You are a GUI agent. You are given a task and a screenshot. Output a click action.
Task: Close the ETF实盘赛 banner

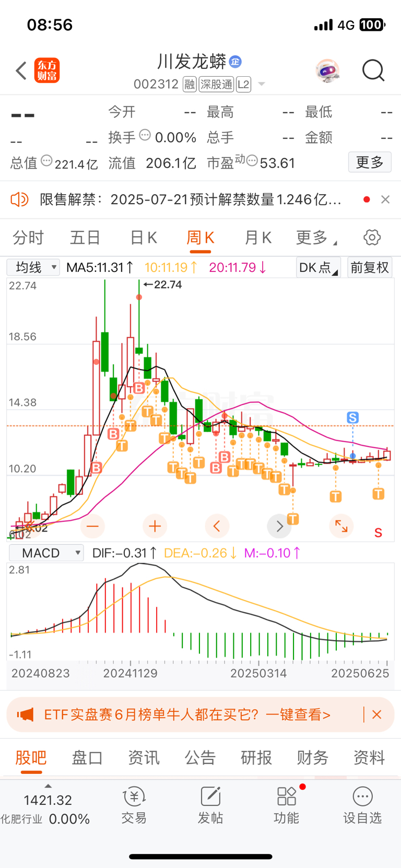pos(376,715)
